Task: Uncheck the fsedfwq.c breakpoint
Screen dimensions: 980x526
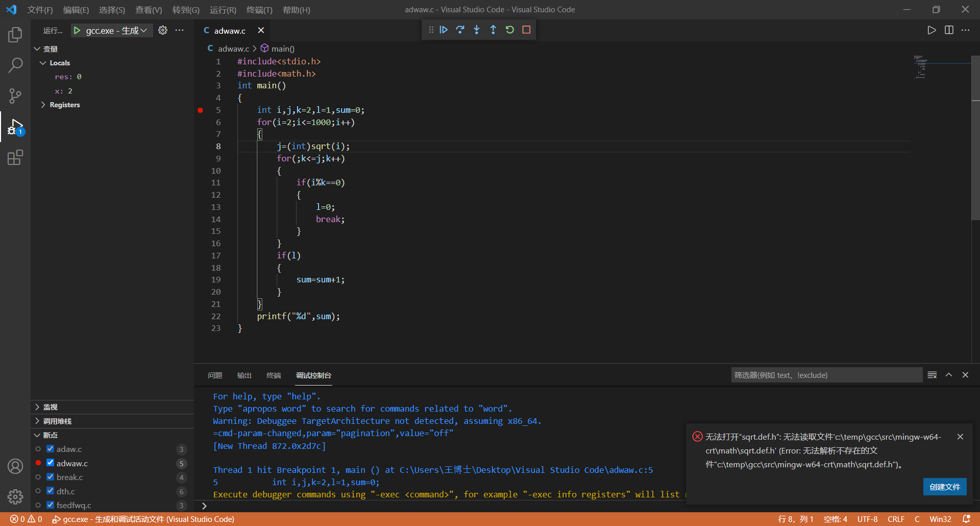Action: pyautogui.click(x=50, y=505)
